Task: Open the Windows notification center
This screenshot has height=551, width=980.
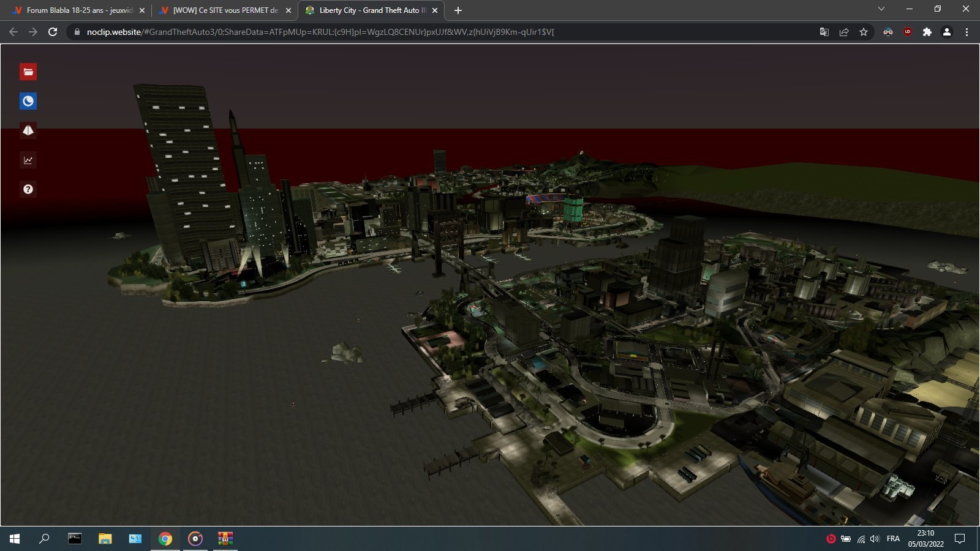Action: (960, 539)
